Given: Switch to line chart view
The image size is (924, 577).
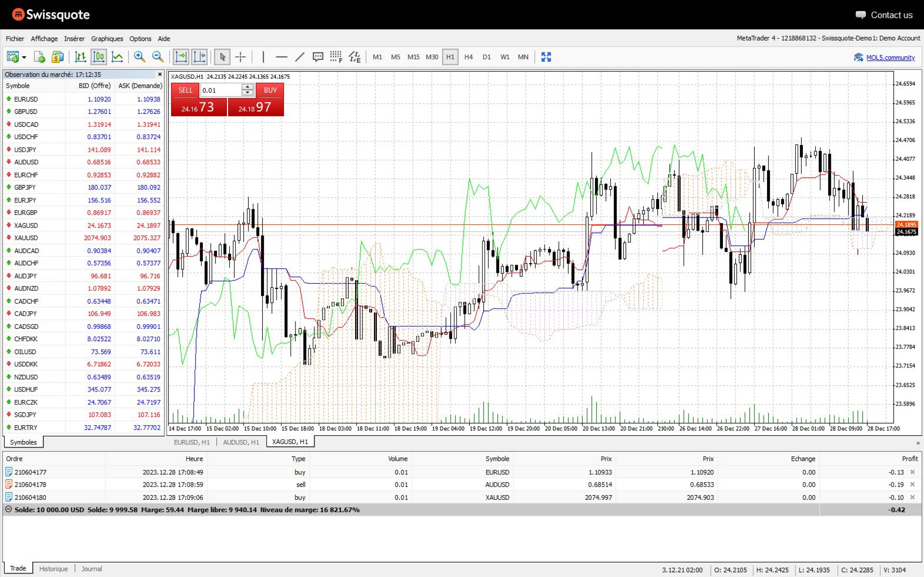Looking at the screenshot, I should (x=117, y=57).
